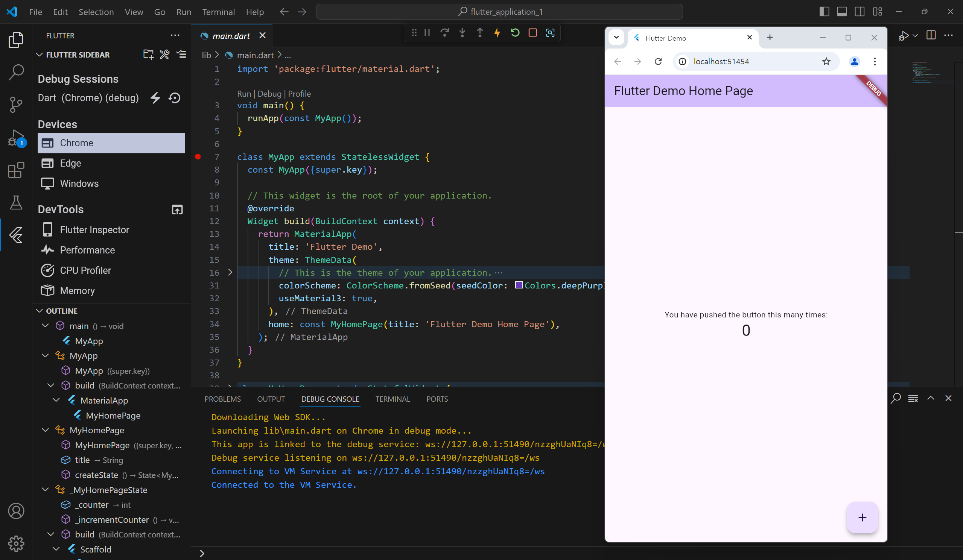The height and width of the screenshot is (560, 963).
Task: Click the Hot Reload lightning icon in debug toolbar
Action: point(497,33)
